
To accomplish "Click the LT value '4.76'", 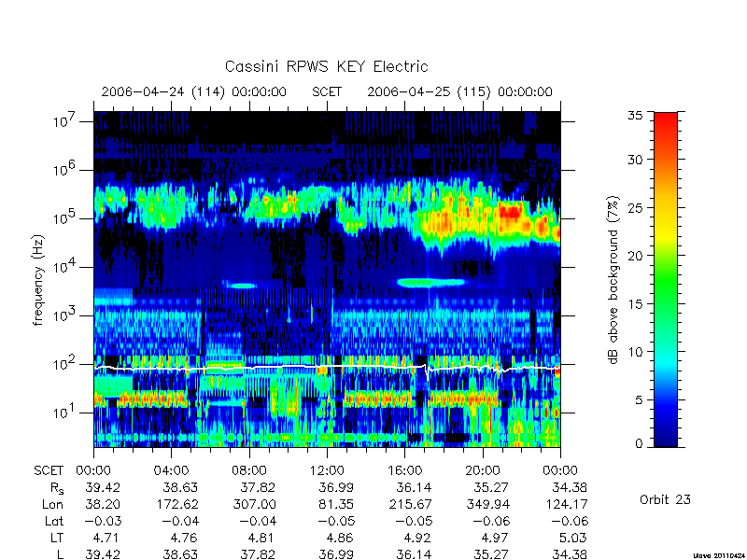I will point(184,539).
